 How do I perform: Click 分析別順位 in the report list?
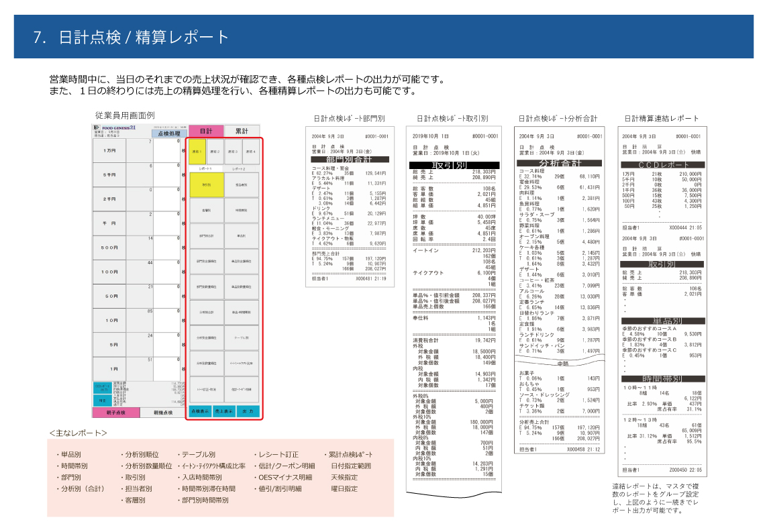(x=142, y=455)
